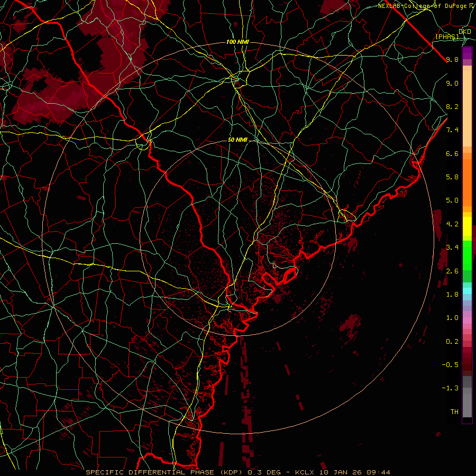Click the 100 NMI range ring label

(x=237, y=42)
